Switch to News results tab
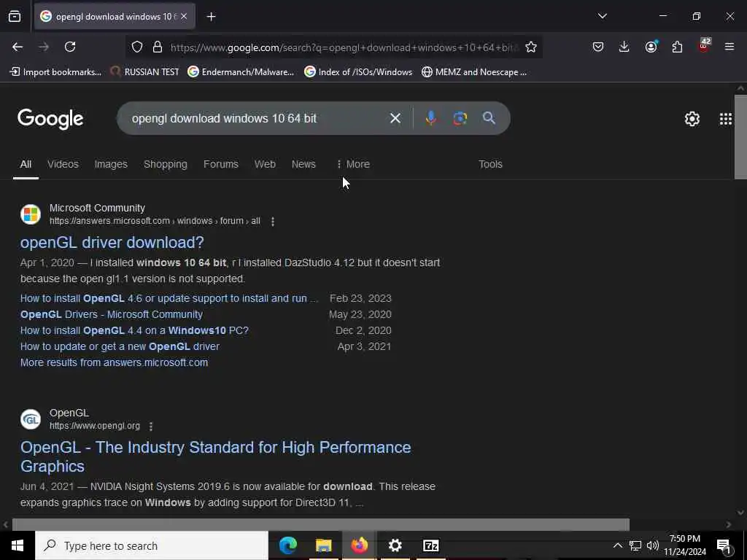This screenshot has height=560, width=747. click(x=303, y=164)
